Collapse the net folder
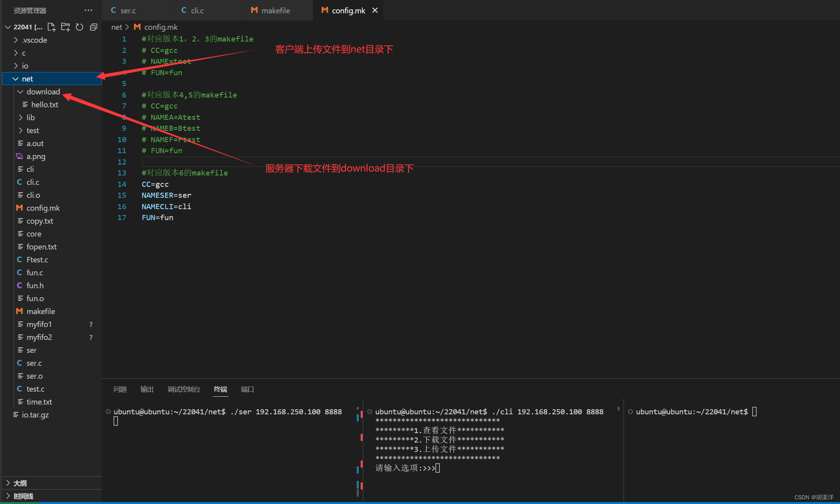 tap(16, 79)
